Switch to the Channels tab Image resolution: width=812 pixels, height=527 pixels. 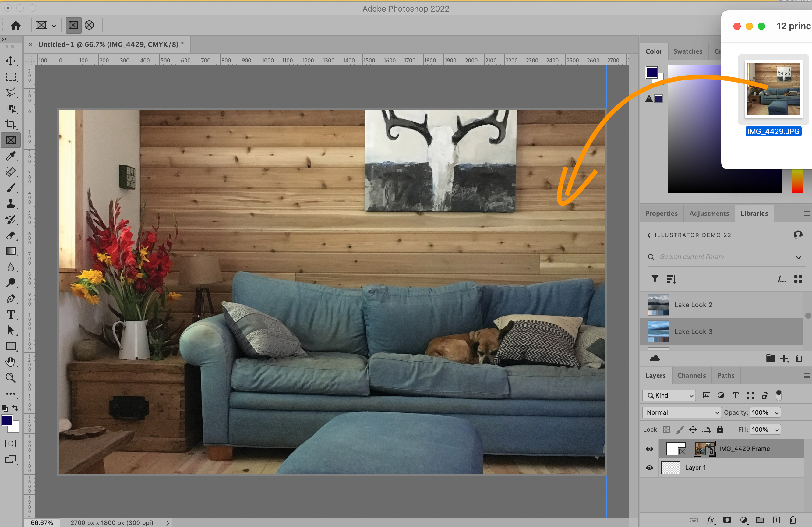click(691, 376)
